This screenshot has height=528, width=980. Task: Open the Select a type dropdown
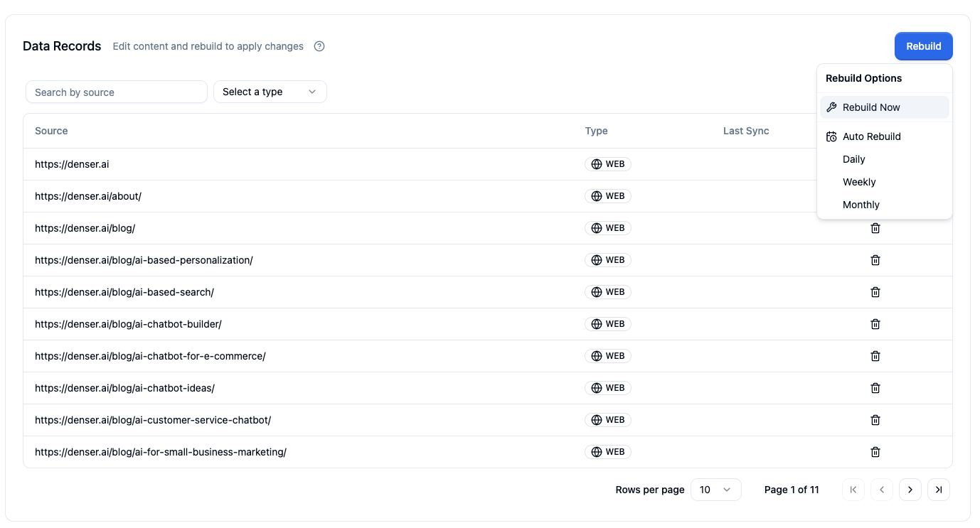[x=270, y=92]
